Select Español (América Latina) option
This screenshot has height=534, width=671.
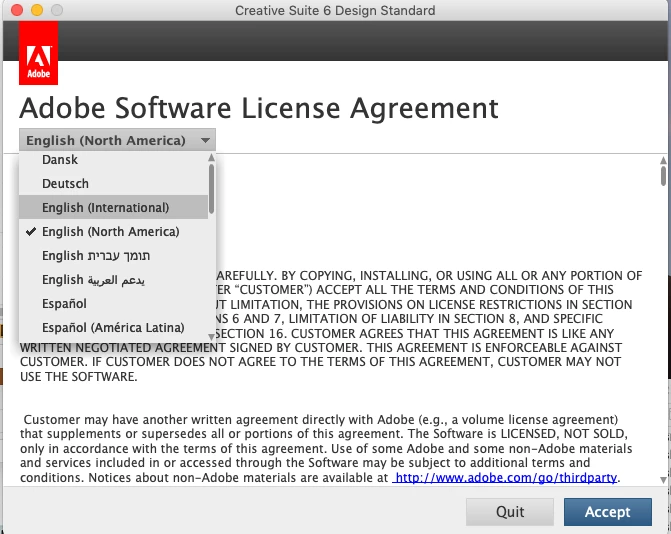(x=113, y=327)
